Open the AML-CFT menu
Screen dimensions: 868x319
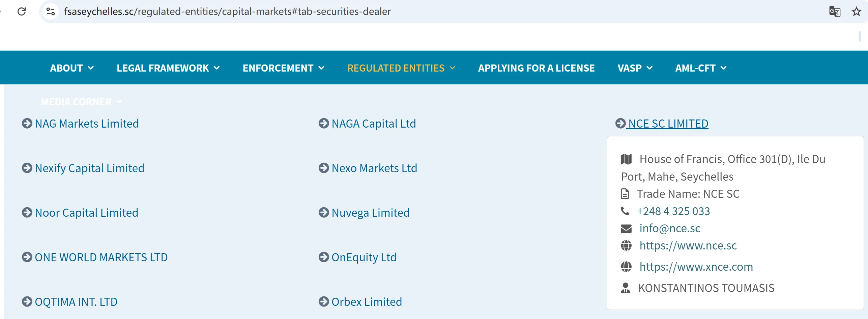click(695, 68)
